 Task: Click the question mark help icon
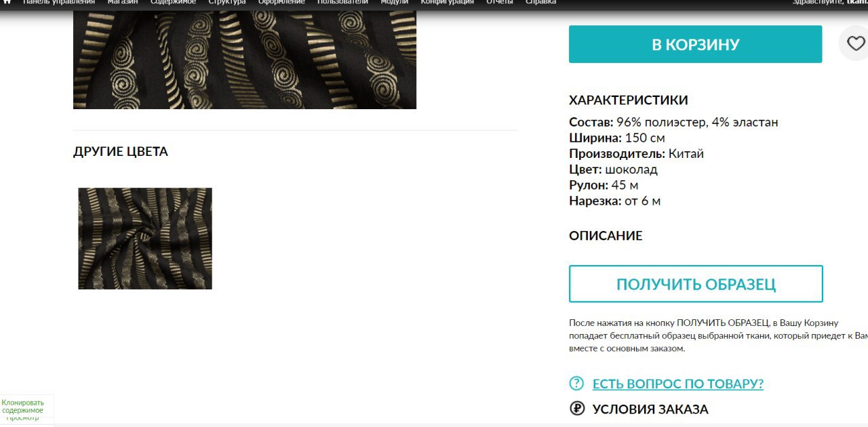click(x=576, y=384)
